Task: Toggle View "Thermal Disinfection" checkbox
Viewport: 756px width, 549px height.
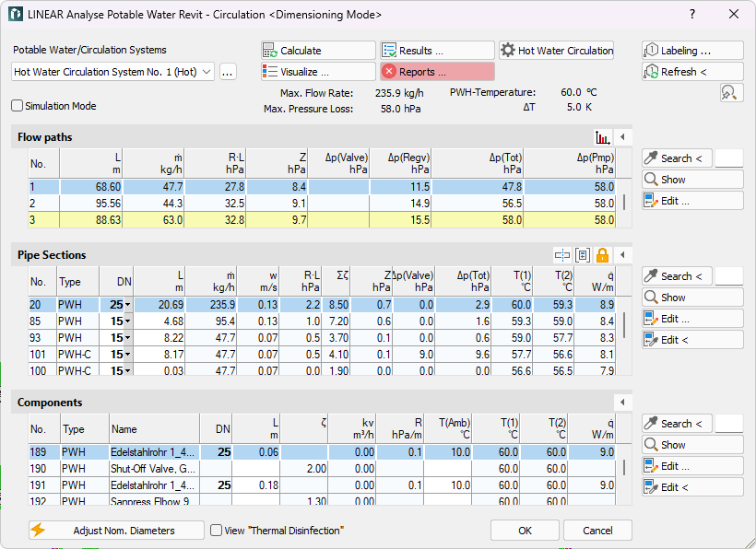Action: point(216,531)
